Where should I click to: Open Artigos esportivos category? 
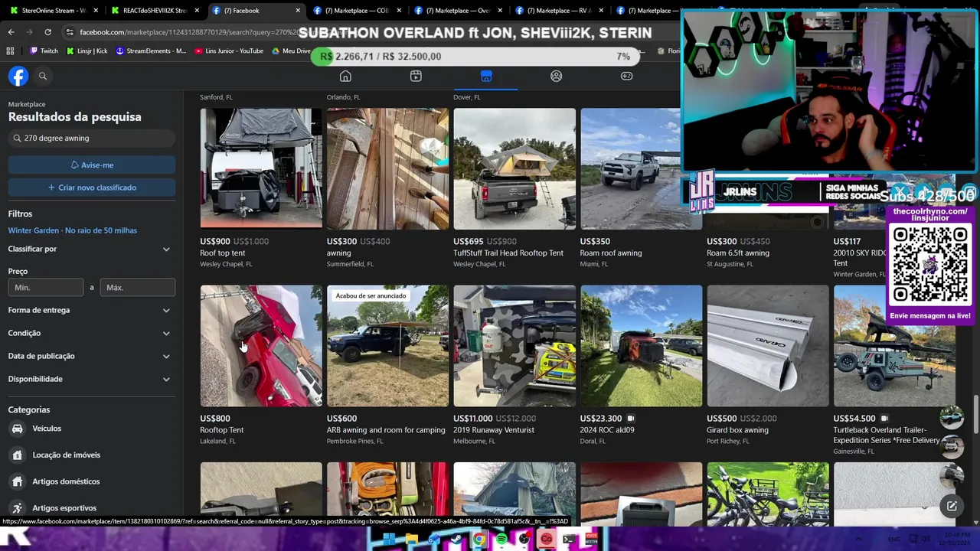[x=90, y=508]
